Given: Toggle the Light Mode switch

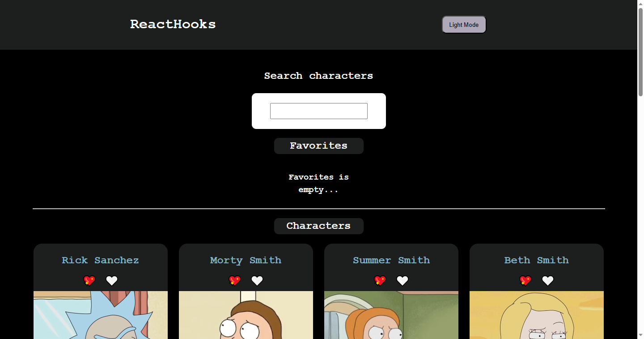Looking at the screenshot, I should point(464,25).
